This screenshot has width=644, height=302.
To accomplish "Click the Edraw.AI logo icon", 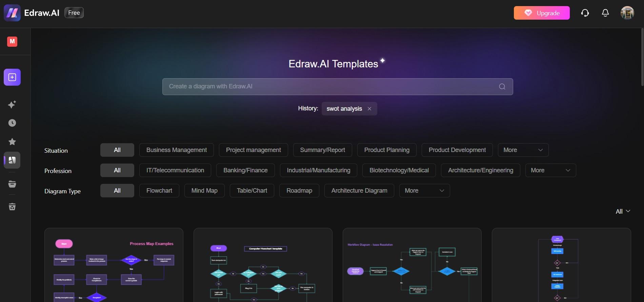I will pyautogui.click(x=12, y=13).
